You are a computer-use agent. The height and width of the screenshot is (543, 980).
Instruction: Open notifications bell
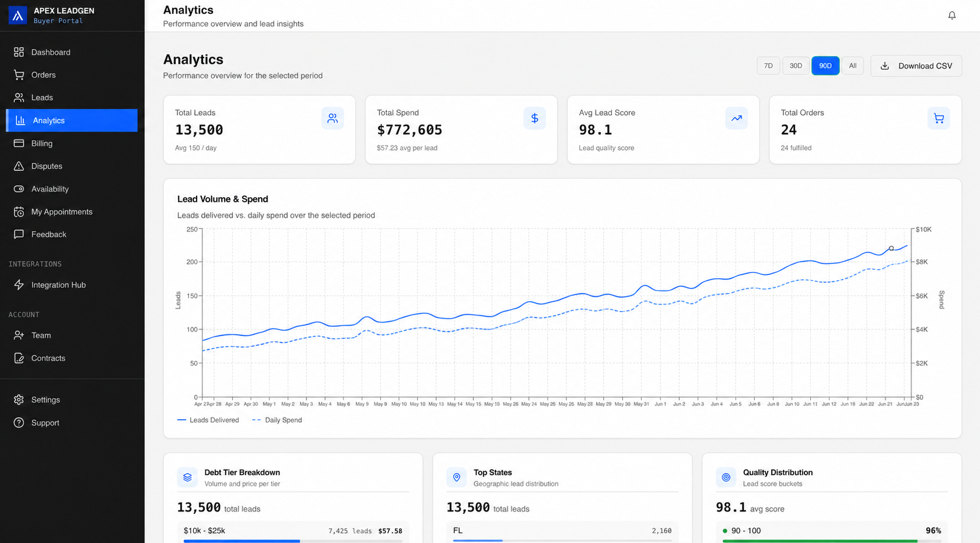(952, 16)
